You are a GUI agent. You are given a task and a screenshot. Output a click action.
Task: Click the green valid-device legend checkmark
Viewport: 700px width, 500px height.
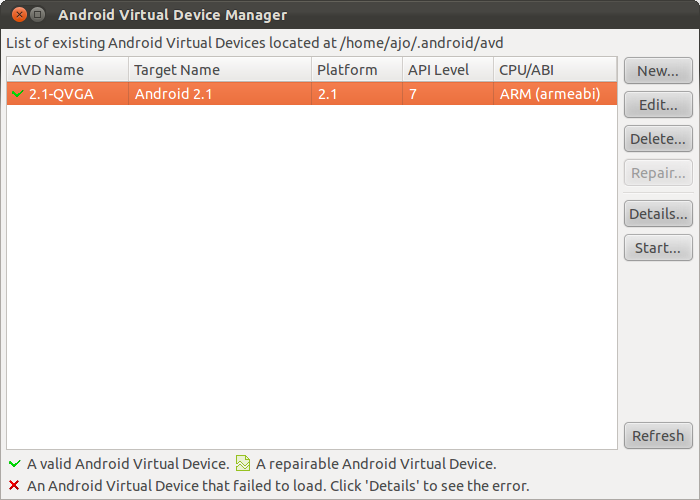(x=15, y=463)
